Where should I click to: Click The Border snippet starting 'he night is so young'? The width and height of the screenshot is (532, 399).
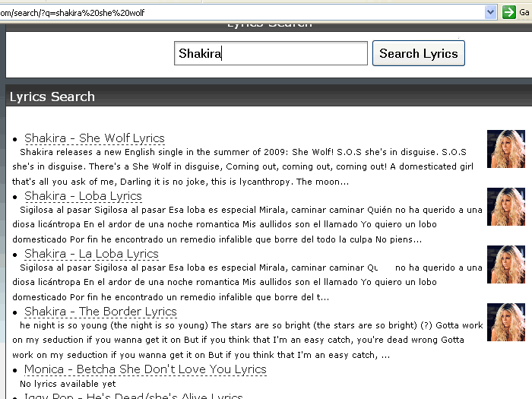[251, 325]
